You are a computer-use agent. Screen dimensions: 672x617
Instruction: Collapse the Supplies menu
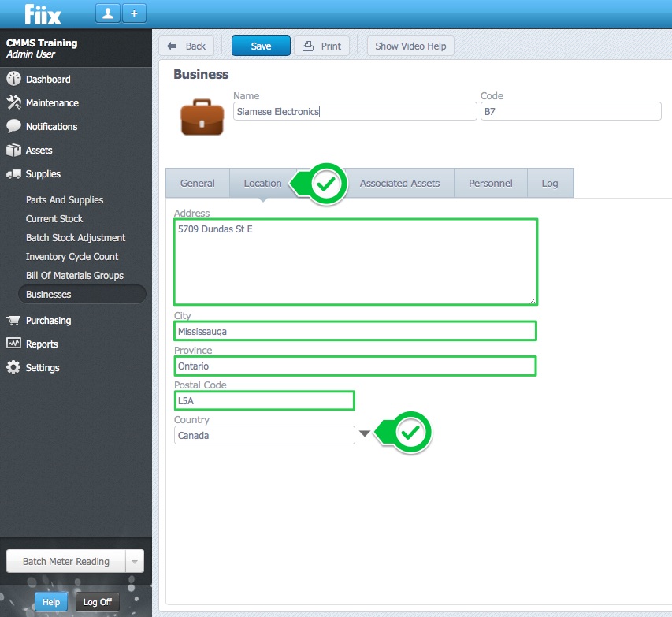pos(43,173)
